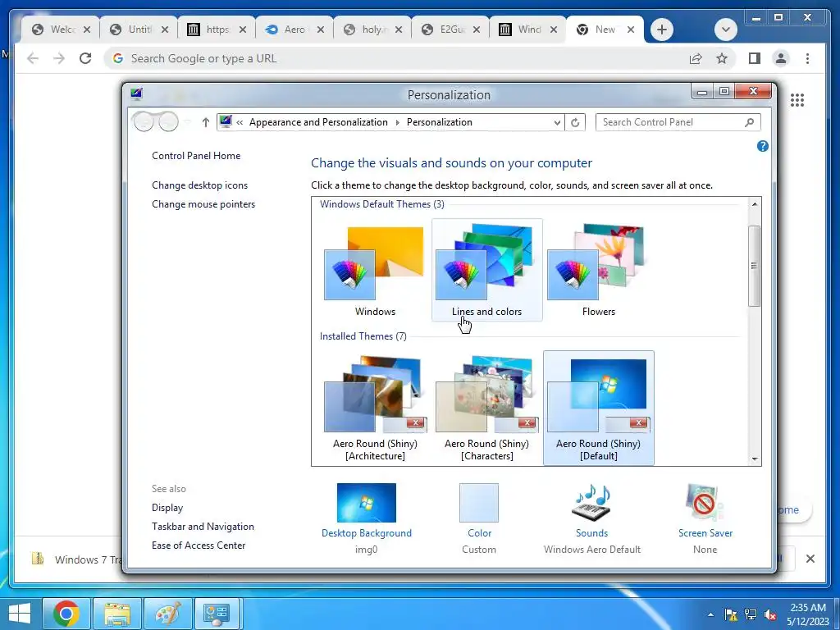This screenshot has width=840, height=630.
Task: Select Aero Round (Shiny) [Characters] theme
Action: coord(487,408)
